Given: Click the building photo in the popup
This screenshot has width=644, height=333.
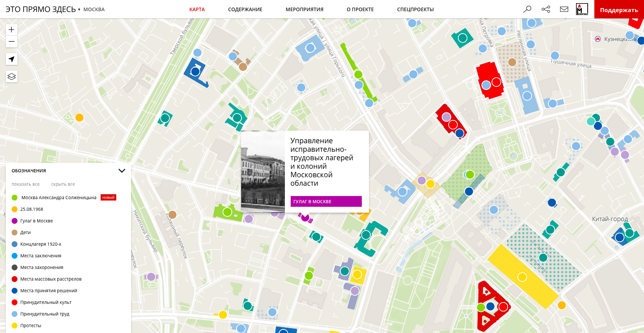Looking at the screenshot, I should 263,171.
